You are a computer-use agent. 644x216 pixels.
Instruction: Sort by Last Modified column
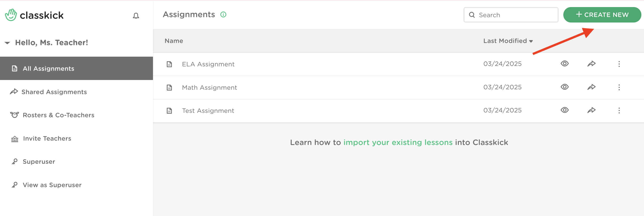(x=508, y=41)
